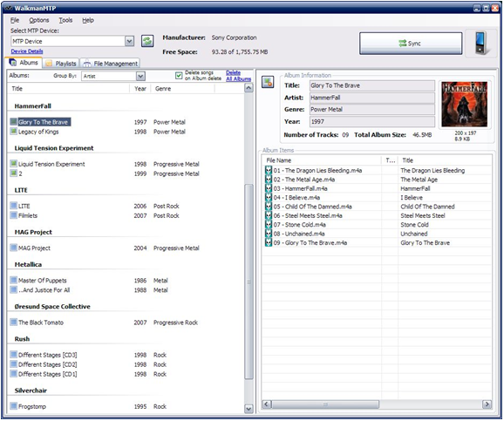Select the Silverchair artist group header
The height and width of the screenshot is (421, 504).
click(x=31, y=390)
